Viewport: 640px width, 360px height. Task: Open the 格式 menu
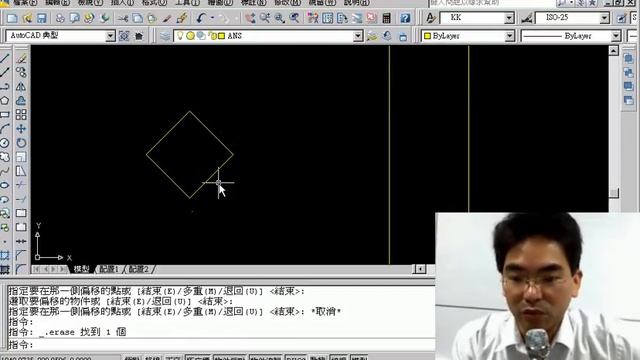point(154,2)
